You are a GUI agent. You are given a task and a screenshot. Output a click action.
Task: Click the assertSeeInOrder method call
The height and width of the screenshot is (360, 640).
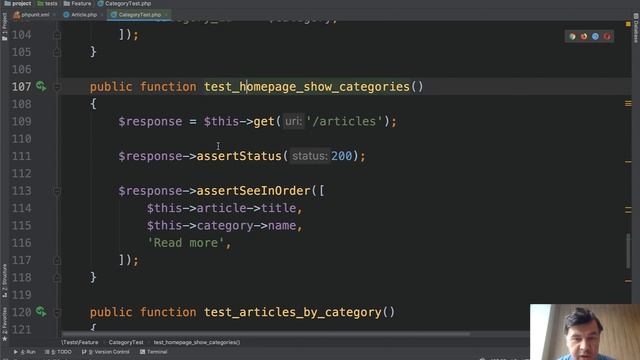[x=253, y=191]
